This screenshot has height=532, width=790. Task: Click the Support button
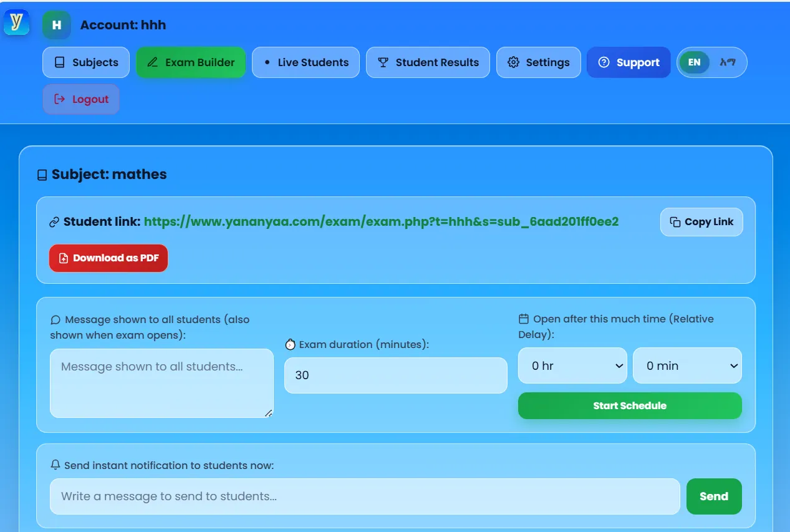pyautogui.click(x=629, y=62)
